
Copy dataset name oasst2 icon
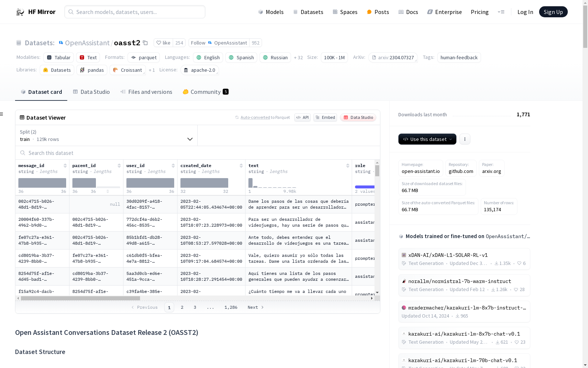point(145,43)
